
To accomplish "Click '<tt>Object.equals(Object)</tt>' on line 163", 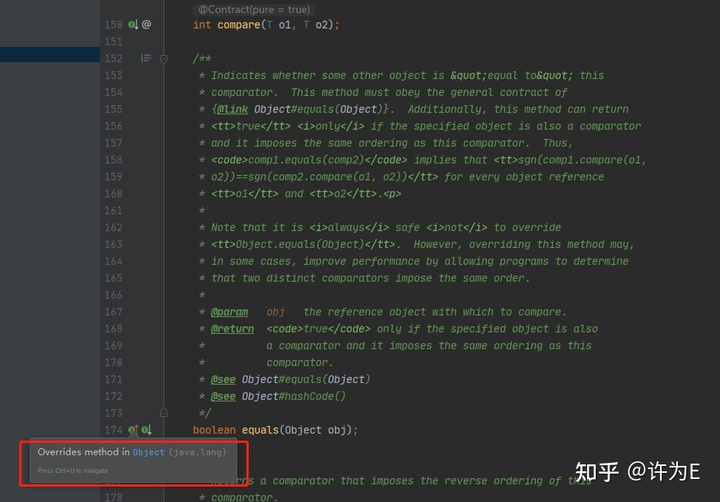I will [303, 244].
